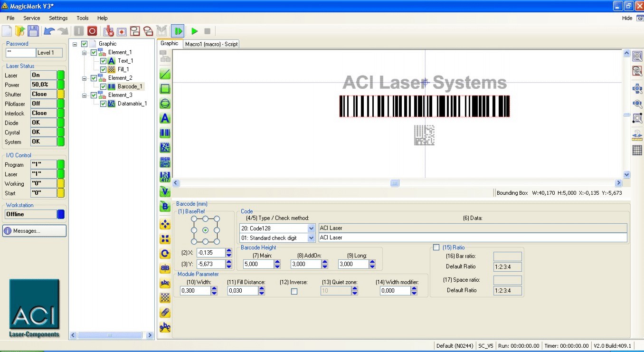This screenshot has width=644, height=352.
Task: Open the File menu
Action: click(10, 18)
